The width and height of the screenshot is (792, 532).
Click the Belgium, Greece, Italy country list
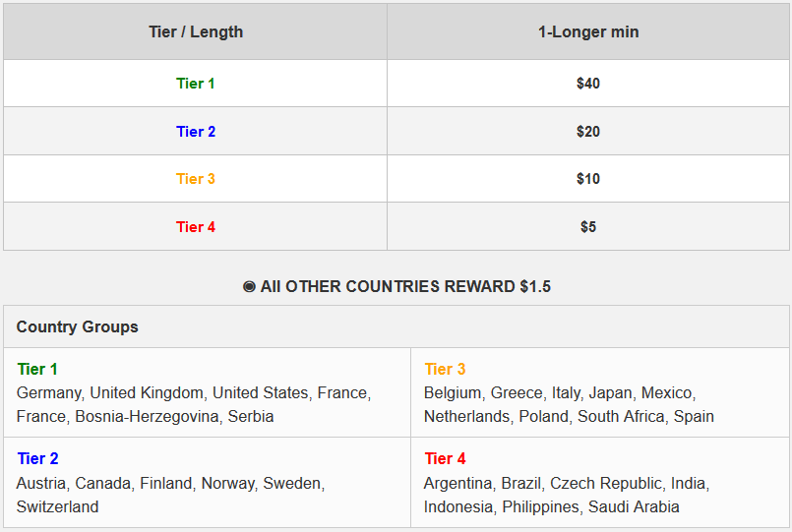point(569,404)
